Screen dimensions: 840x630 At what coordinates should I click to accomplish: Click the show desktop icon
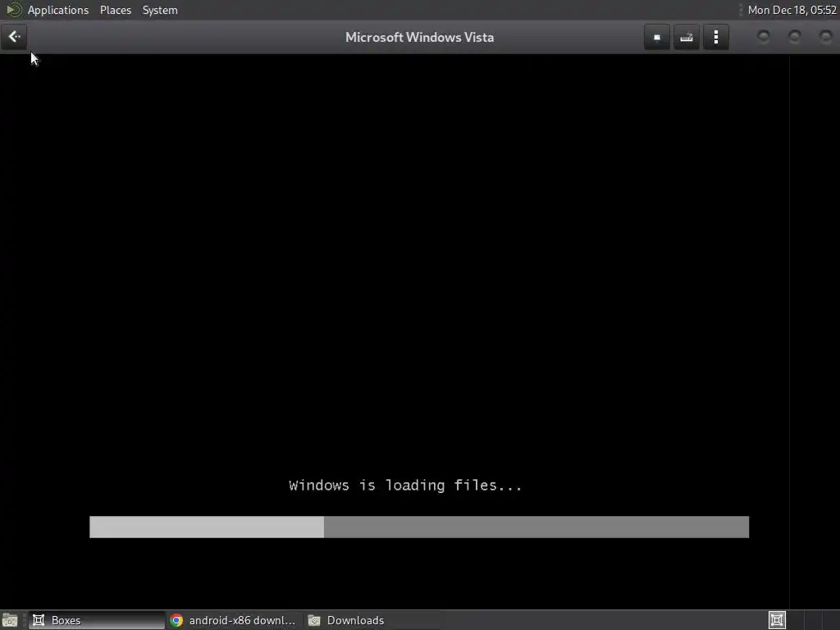coord(10,620)
